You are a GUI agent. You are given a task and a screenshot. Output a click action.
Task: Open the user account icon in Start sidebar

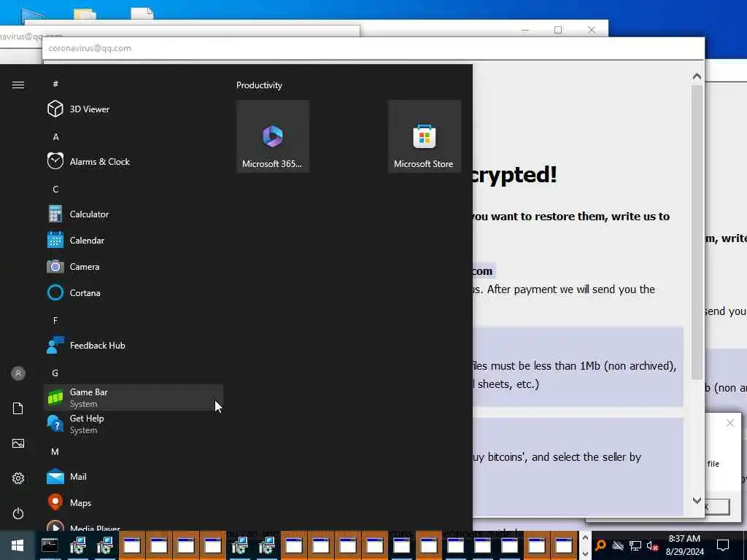pyautogui.click(x=18, y=373)
